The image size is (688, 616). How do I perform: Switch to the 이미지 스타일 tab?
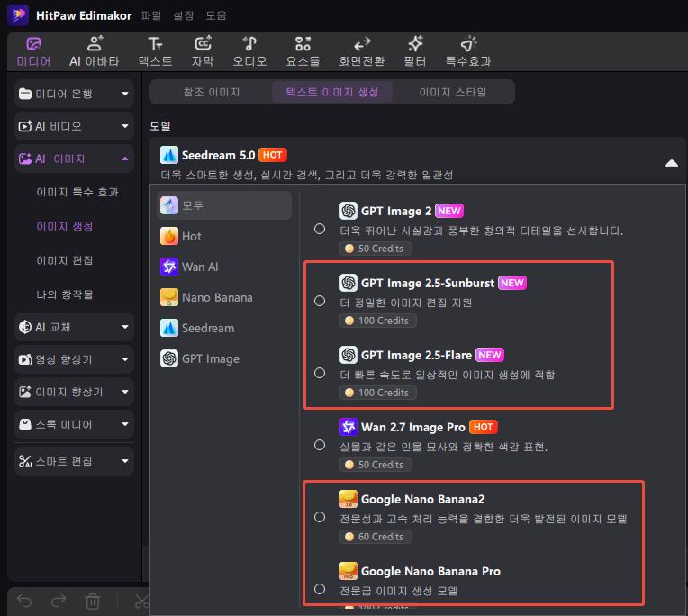(x=453, y=92)
